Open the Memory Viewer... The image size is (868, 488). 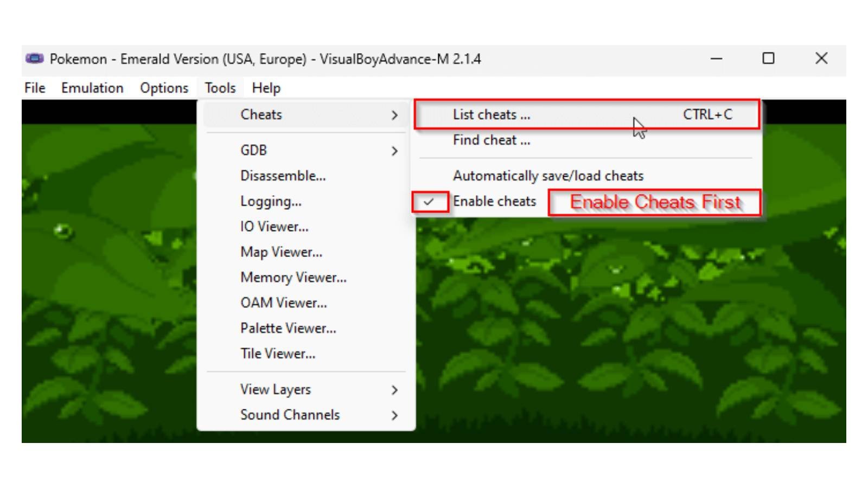click(x=306, y=278)
